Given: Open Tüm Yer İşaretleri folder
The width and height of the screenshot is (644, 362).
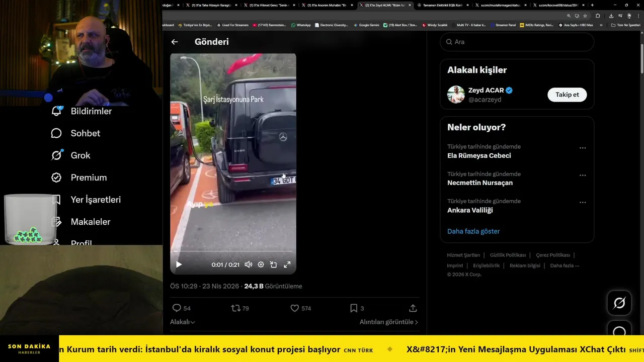Looking at the screenshot, I should coord(625,25).
